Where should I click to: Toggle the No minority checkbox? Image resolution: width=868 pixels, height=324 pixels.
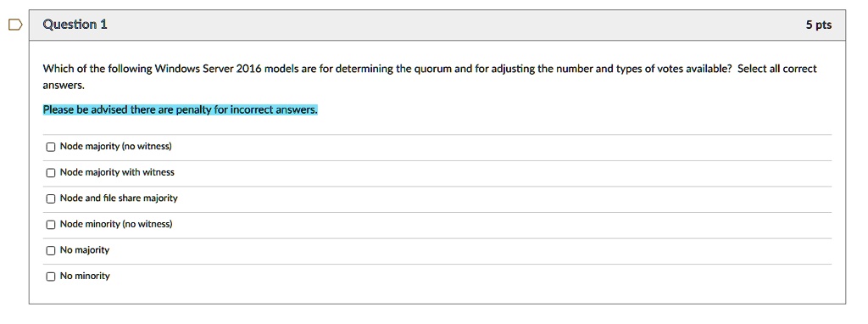51,277
